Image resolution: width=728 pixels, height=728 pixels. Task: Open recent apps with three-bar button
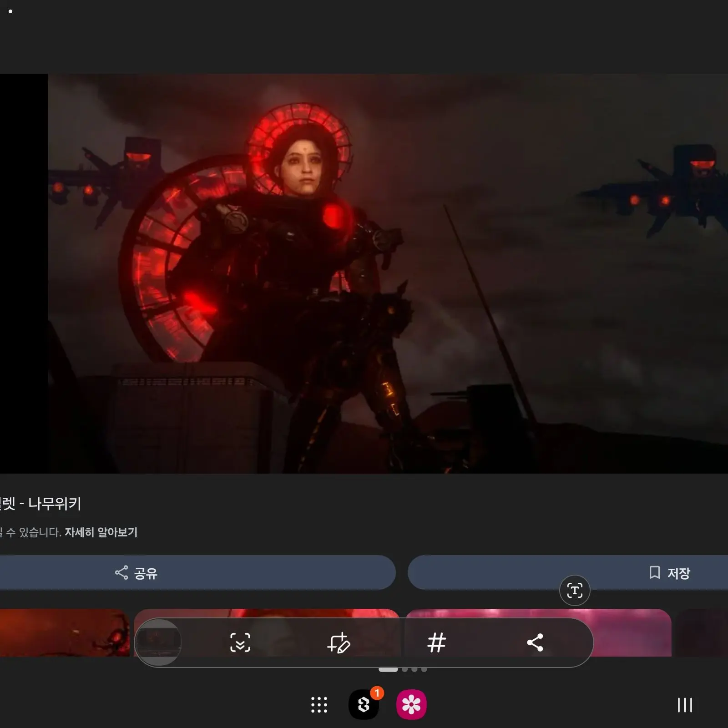(684, 705)
